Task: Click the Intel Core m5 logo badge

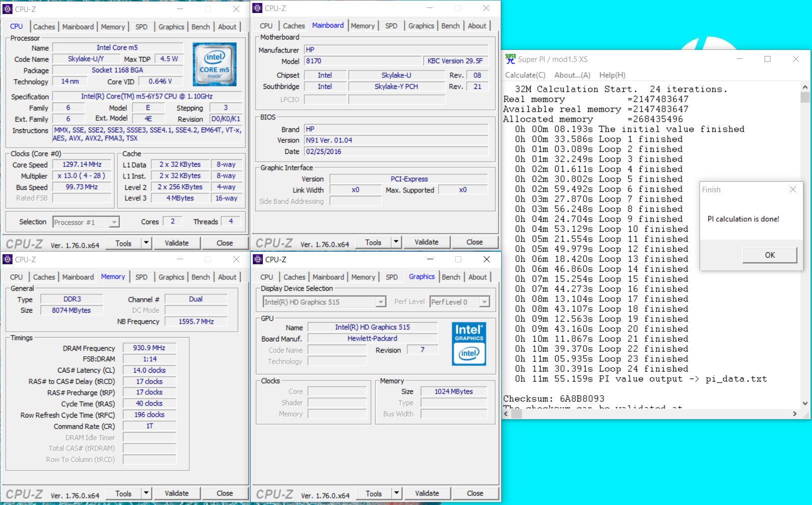Action: 214,64
